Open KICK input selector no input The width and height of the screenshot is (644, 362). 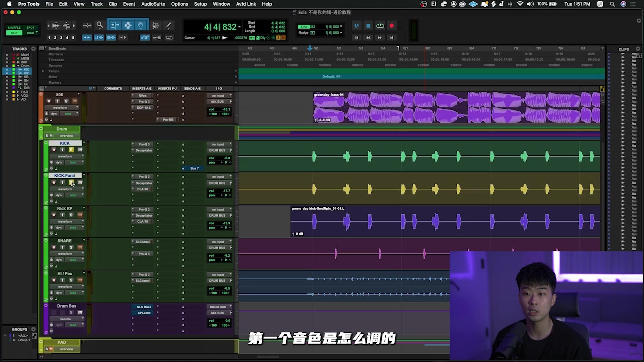click(x=218, y=144)
